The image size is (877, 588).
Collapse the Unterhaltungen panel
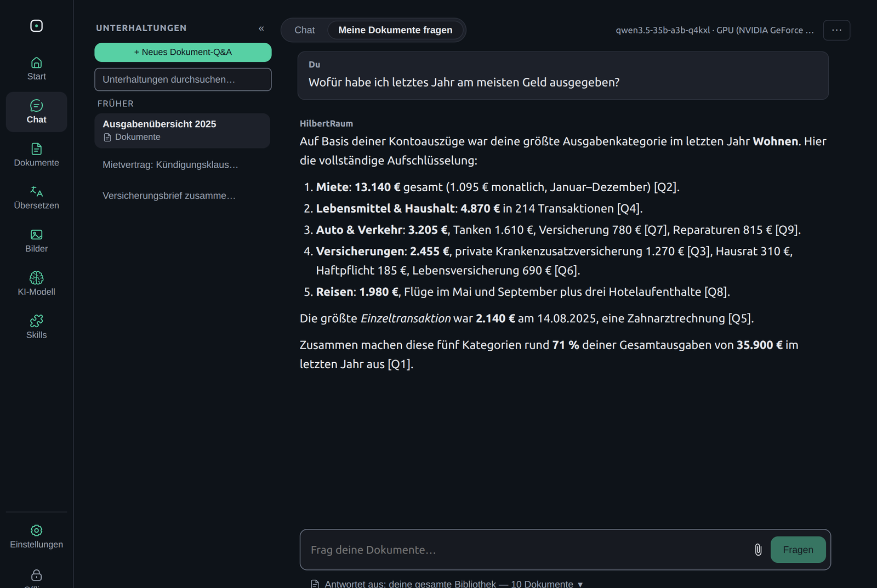coord(261,28)
